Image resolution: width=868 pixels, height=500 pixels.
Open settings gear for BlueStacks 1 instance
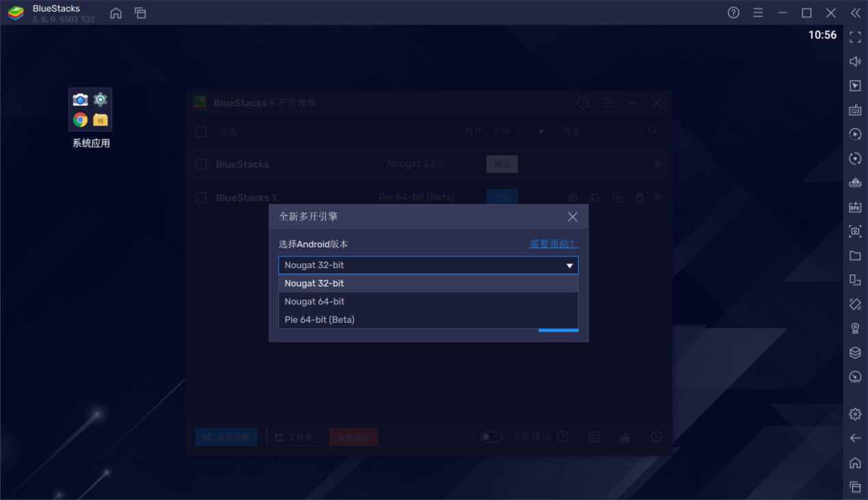coord(573,198)
